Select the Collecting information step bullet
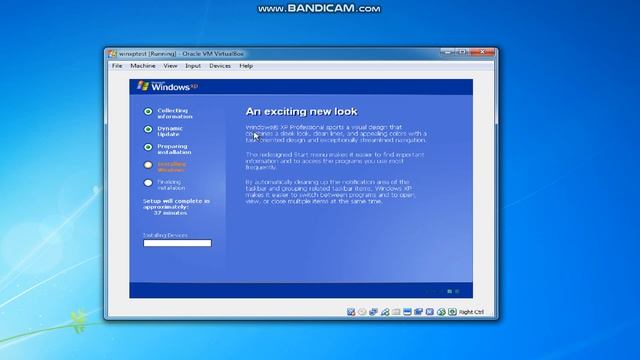Viewport: 640px width, 360px height. tap(148, 111)
